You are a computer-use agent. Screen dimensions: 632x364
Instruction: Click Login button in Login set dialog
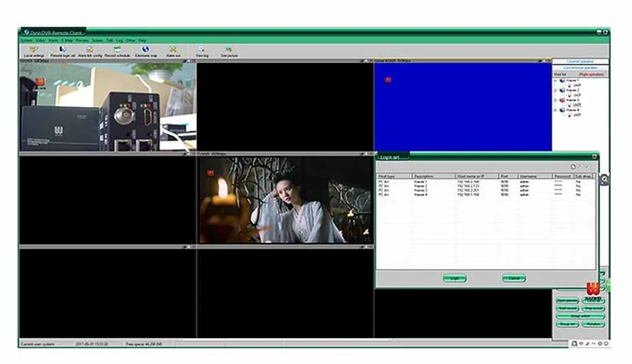coord(455,278)
